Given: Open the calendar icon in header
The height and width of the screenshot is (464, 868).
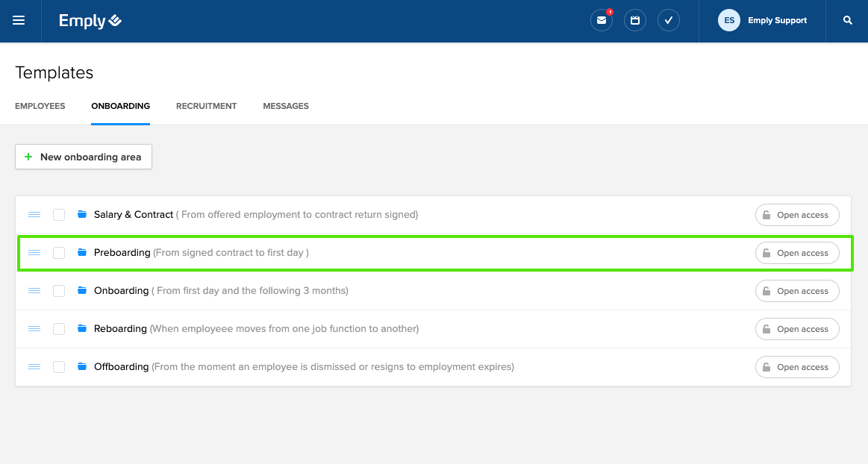Looking at the screenshot, I should click(635, 21).
